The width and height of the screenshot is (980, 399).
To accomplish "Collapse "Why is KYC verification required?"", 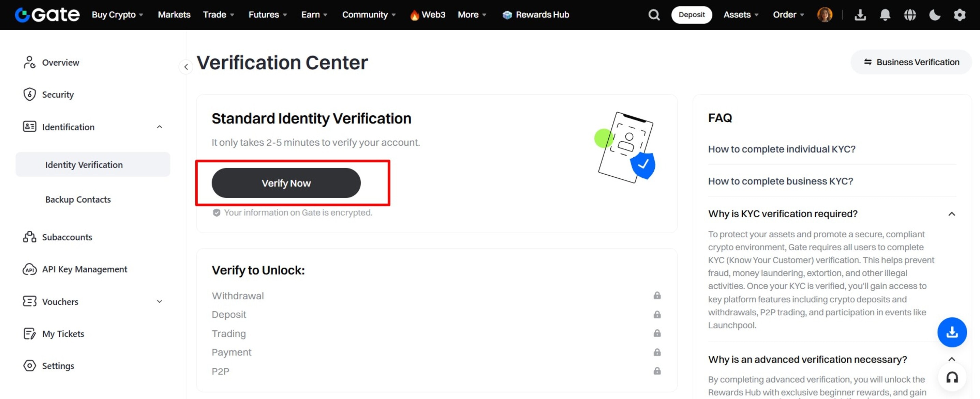I will 951,214.
